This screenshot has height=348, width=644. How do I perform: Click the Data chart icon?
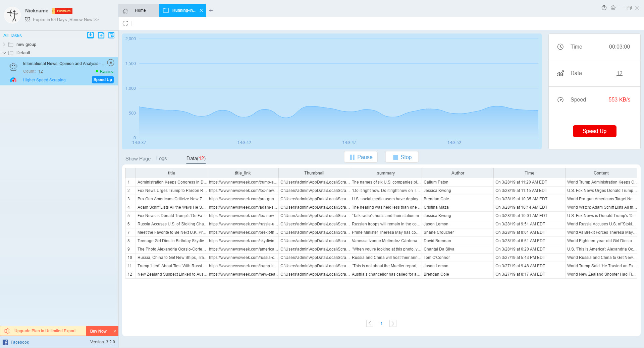[560, 73]
